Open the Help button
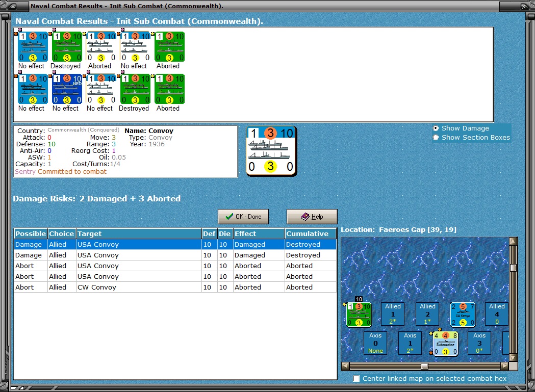535x392 pixels. [x=312, y=217]
